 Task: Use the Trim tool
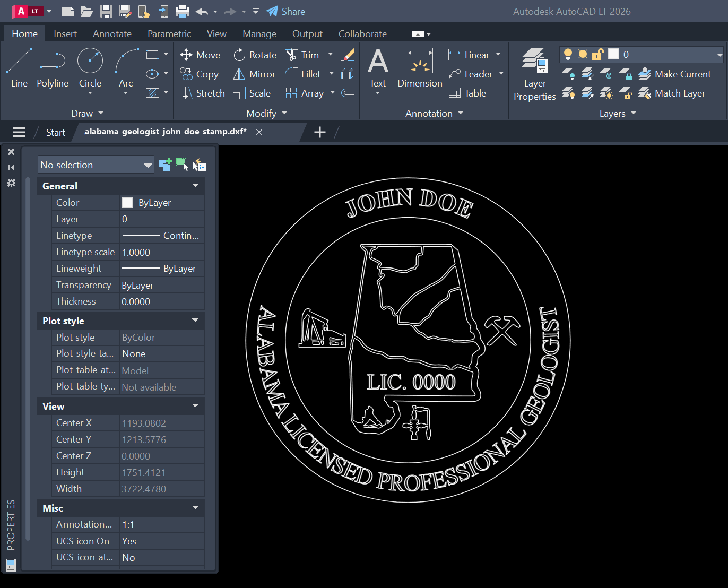pyautogui.click(x=302, y=55)
